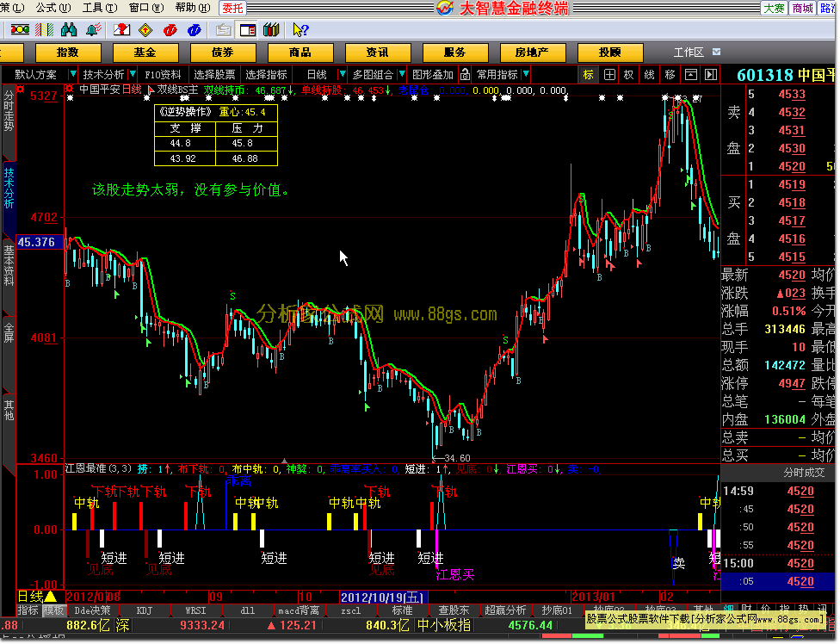Select the 投顾 yellow tab
This screenshot has height=644, width=840.
[609, 53]
